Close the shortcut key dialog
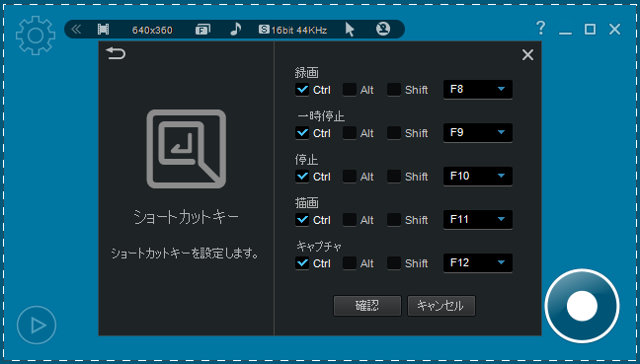The width and height of the screenshot is (640, 364). coord(527,54)
